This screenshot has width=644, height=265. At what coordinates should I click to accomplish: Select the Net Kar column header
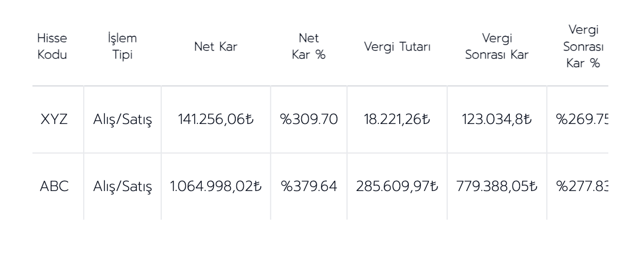[x=216, y=46]
